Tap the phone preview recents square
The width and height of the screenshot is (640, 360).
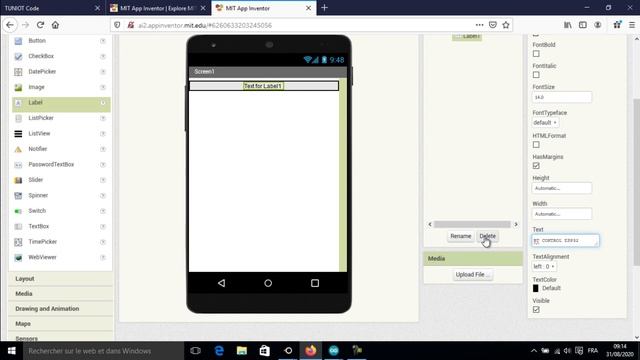click(x=315, y=283)
